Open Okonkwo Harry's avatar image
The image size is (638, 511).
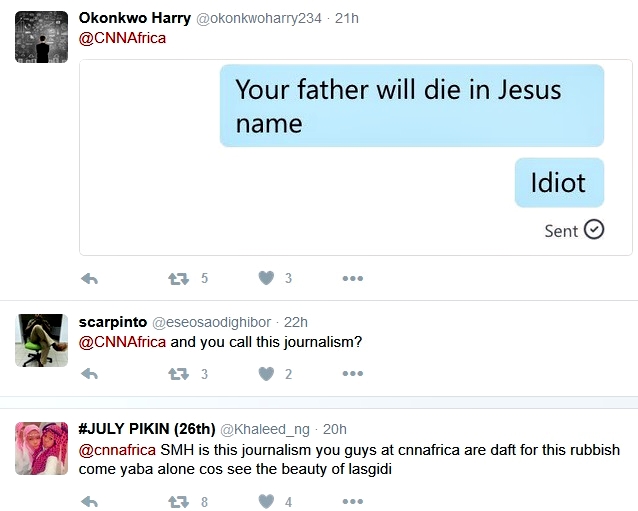tap(42, 37)
